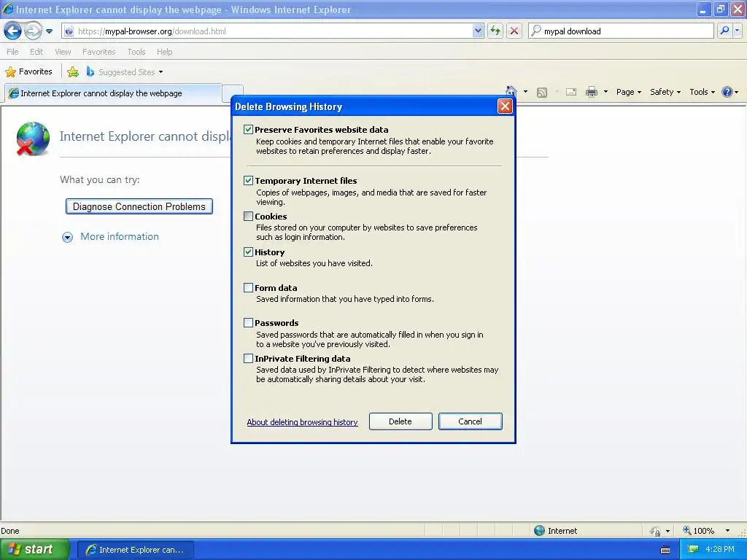Check InPrivate Filtering data checkbox

click(248, 359)
